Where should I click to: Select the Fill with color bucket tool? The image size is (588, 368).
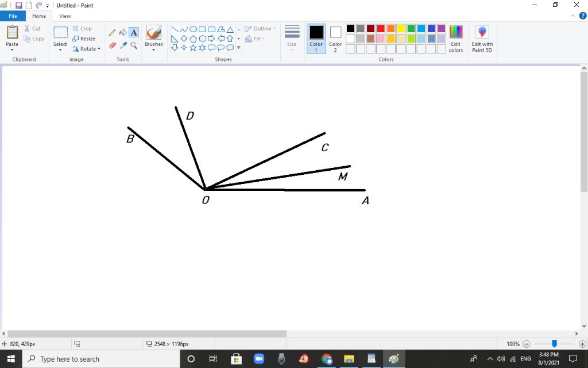123,32
